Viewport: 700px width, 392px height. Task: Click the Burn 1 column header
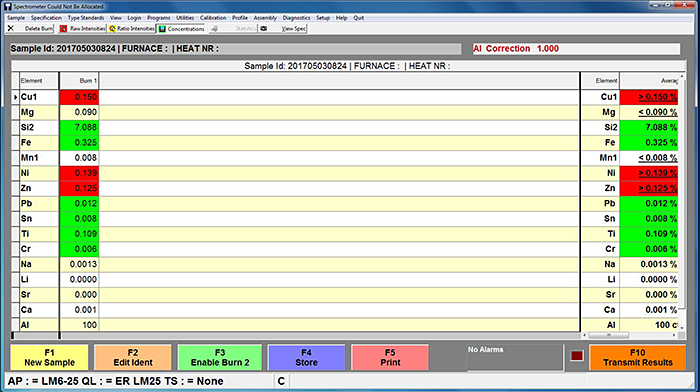click(x=79, y=81)
